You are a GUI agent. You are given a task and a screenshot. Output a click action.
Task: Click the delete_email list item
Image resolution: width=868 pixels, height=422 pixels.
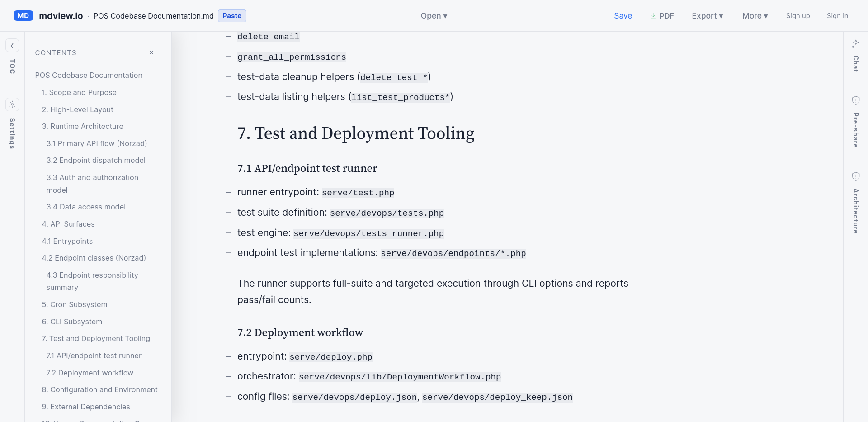(269, 37)
